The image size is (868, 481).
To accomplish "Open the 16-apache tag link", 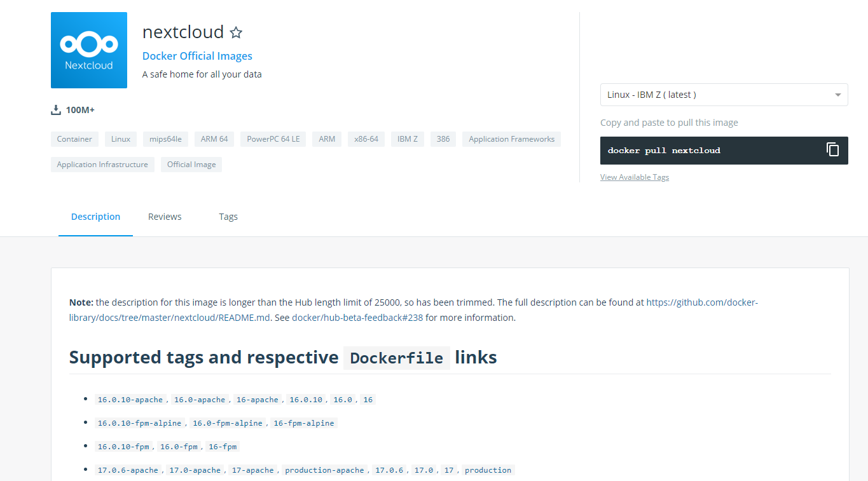I will pyautogui.click(x=258, y=400).
